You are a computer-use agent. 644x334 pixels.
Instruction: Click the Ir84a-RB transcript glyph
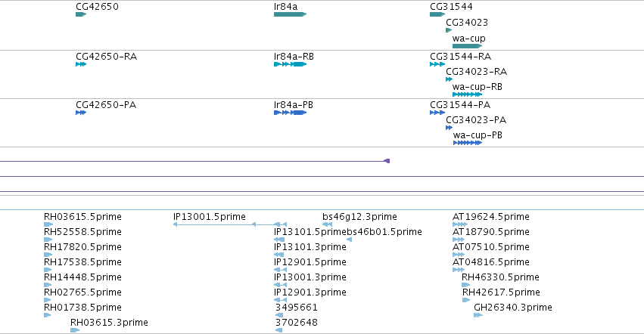tap(290, 64)
